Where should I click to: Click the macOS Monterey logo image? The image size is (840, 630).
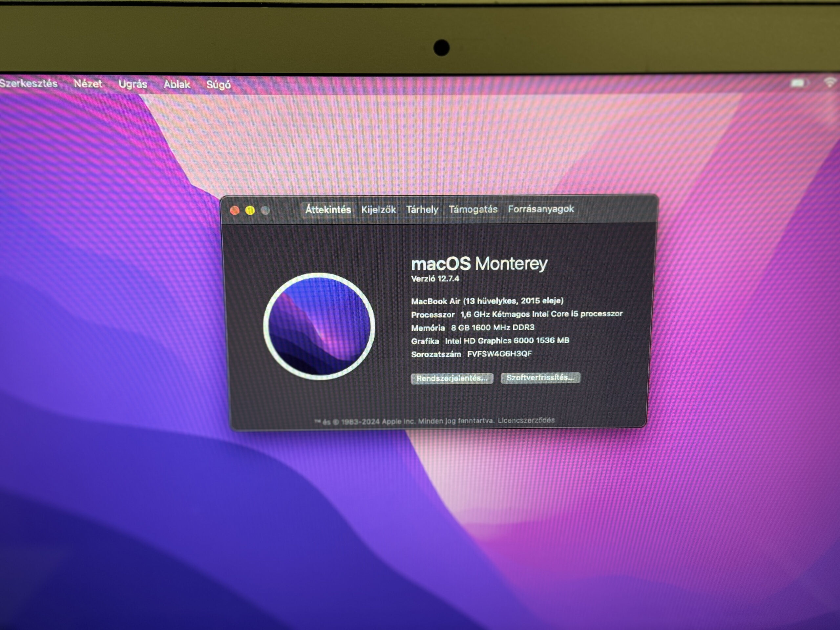[319, 326]
